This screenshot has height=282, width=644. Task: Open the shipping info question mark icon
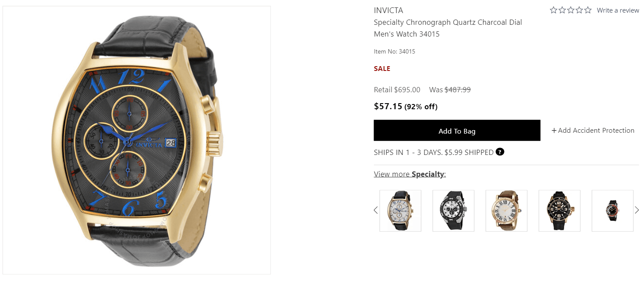[x=500, y=152]
